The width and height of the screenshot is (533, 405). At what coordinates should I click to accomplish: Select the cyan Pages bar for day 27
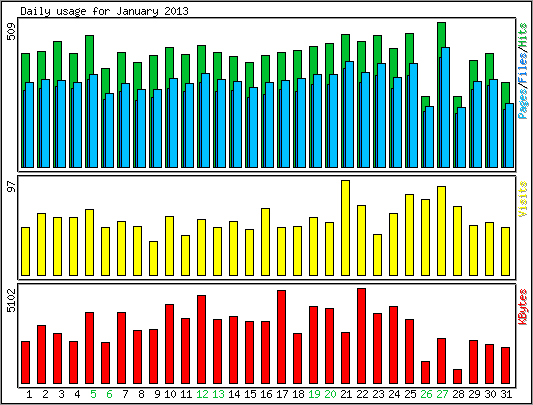445,107
